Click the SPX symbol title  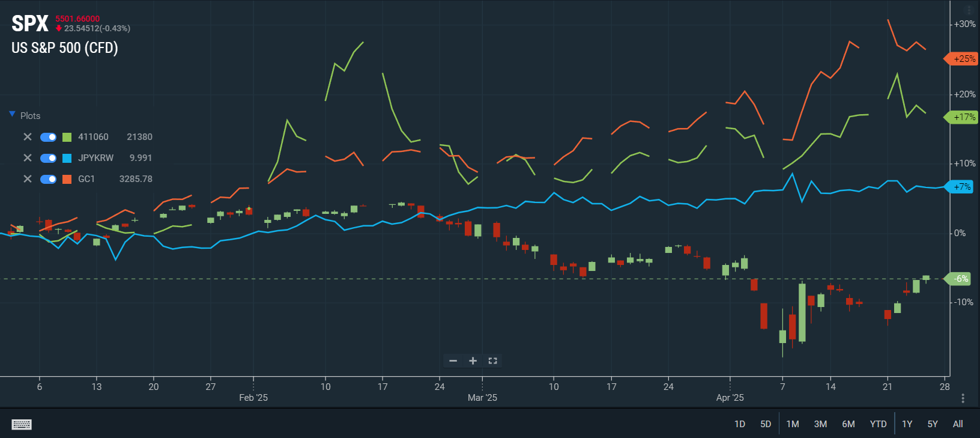point(30,24)
